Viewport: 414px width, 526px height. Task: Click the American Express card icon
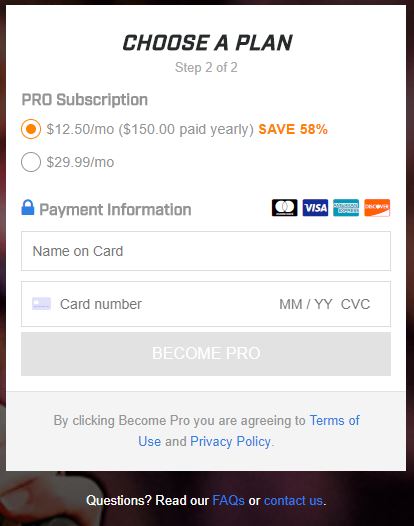click(346, 208)
